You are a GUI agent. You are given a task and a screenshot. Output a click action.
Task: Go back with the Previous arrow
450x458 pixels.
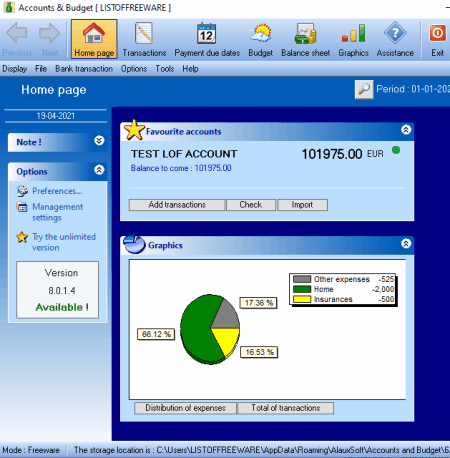(x=17, y=39)
